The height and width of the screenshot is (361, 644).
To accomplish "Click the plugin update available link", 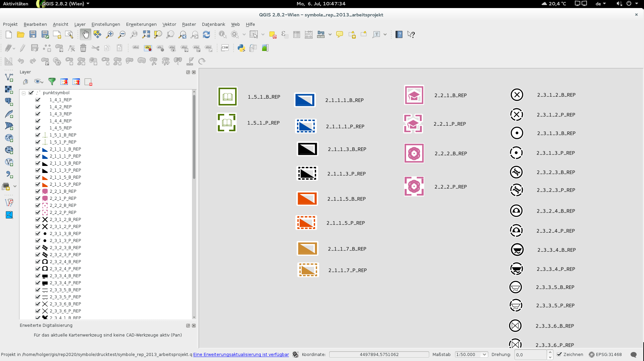I will pos(241,355).
